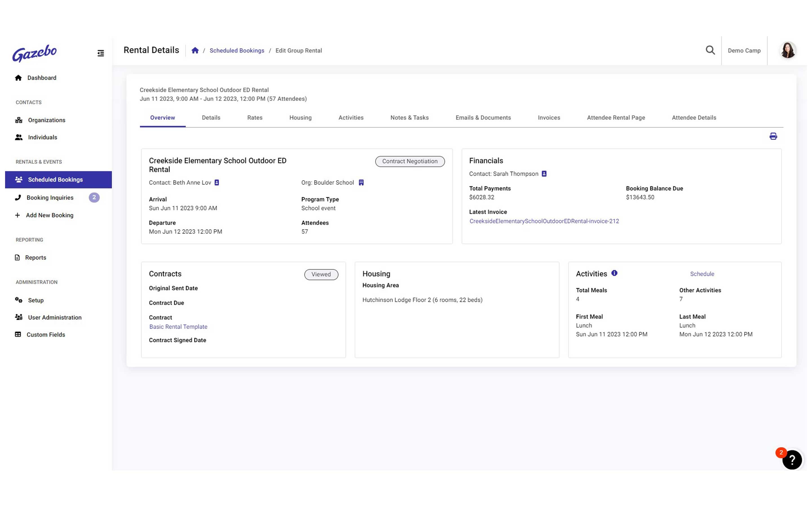
Task: Open the Scheduled Bookings menu item
Action: click(55, 179)
